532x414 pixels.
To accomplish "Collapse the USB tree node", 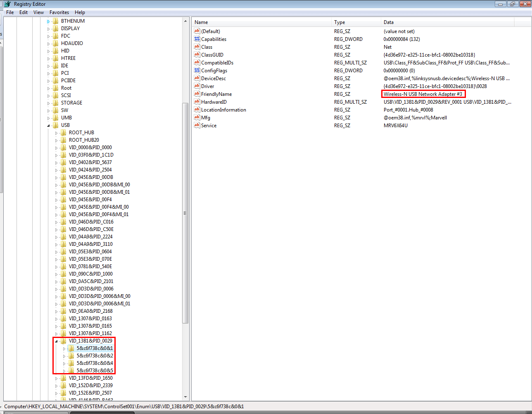I will [x=48, y=125].
